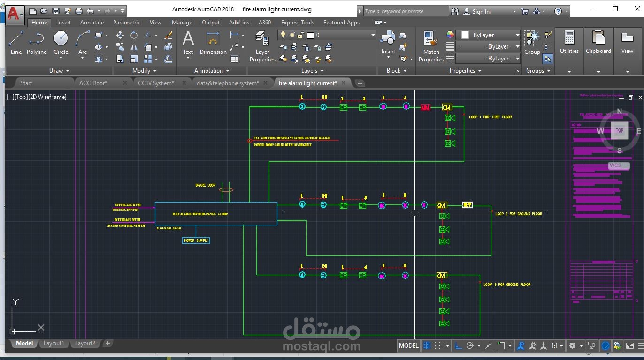Toggle hardware acceleration blue circle icon
Screen dimensions: 644x360
[x=606, y=345]
